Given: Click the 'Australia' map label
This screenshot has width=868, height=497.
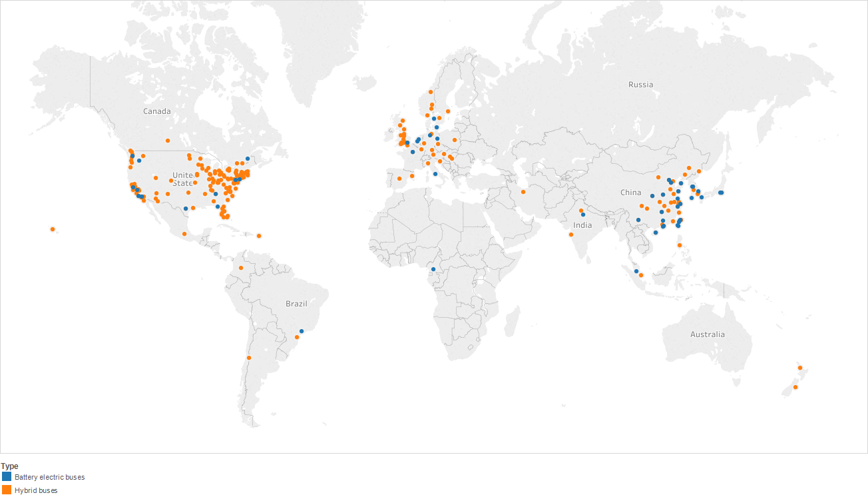Looking at the screenshot, I should coord(708,334).
